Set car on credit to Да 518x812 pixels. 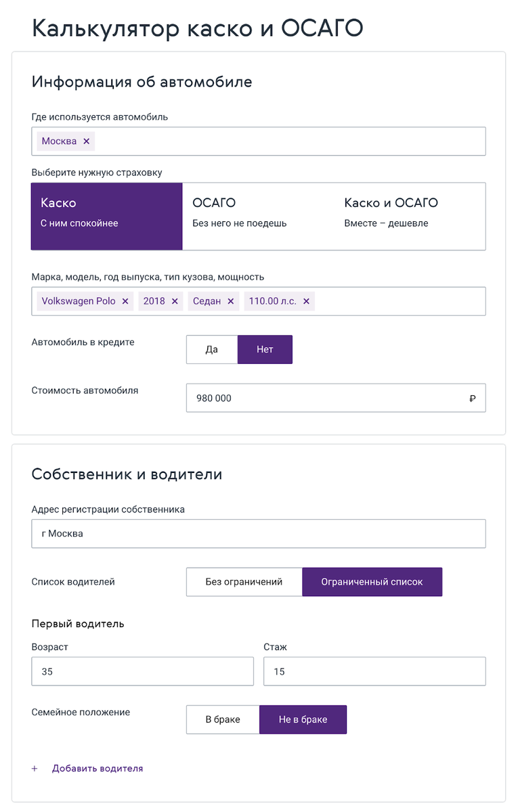click(212, 350)
